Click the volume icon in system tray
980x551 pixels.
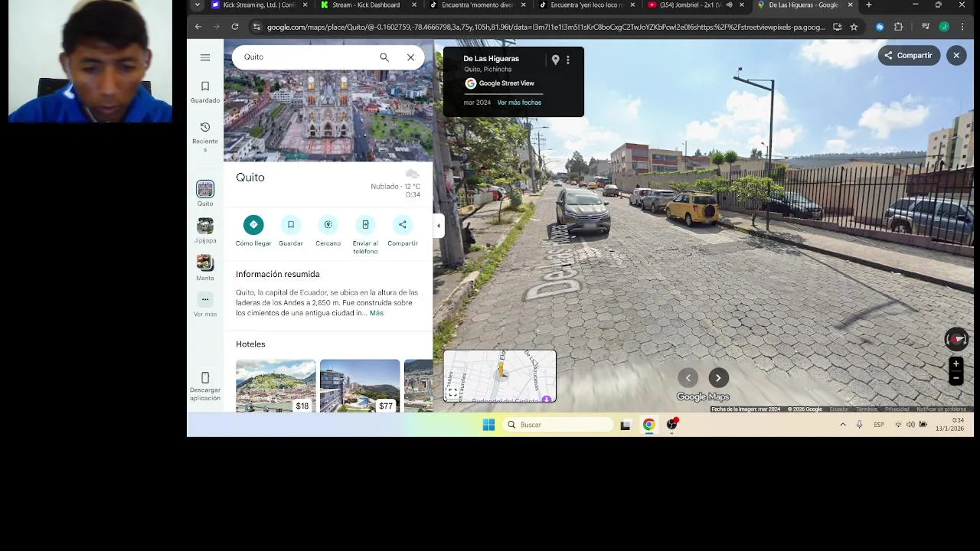(x=910, y=425)
